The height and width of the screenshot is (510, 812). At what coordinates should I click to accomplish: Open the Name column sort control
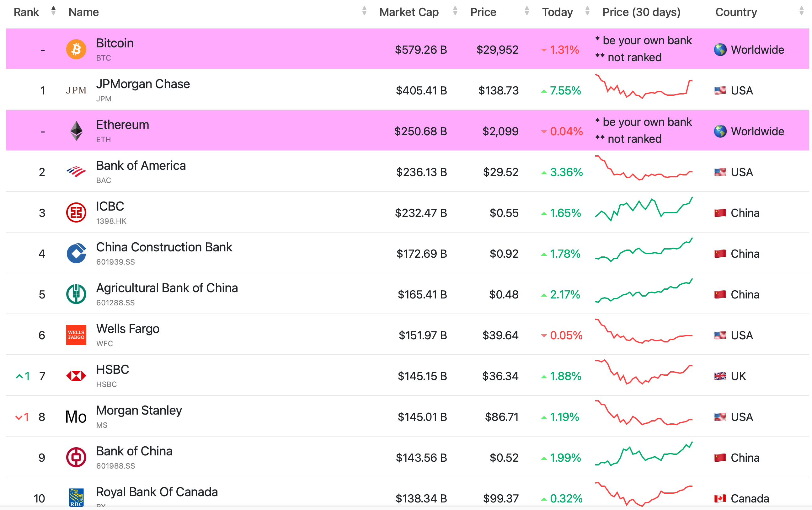[364, 11]
